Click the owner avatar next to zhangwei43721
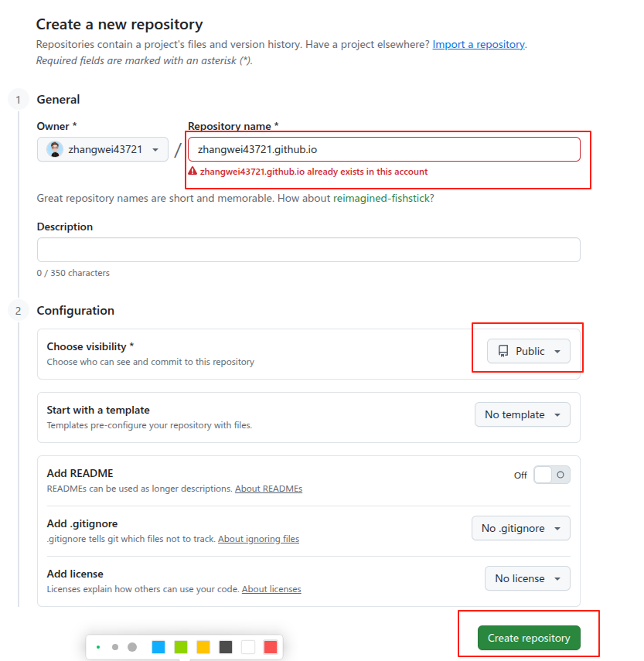The height and width of the screenshot is (661, 644). coord(53,148)
